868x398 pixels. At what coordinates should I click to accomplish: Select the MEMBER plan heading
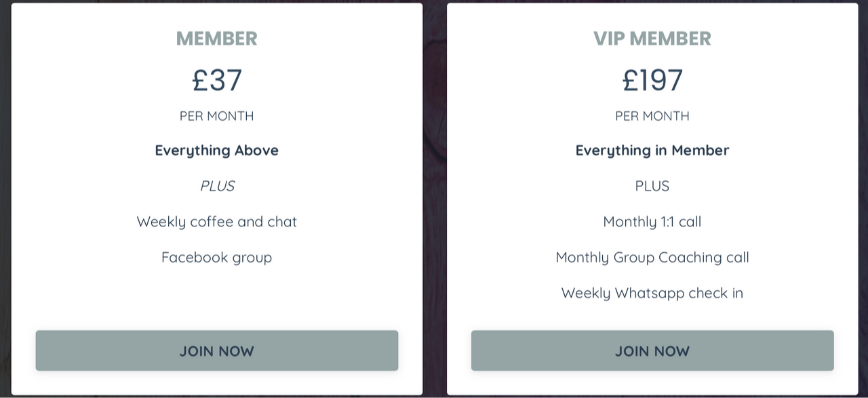[217, 39]
